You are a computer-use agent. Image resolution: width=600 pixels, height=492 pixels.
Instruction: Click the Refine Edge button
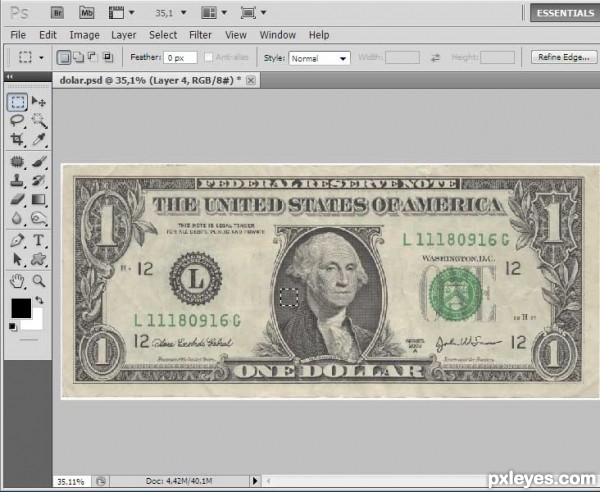click(x=564, y=57)
